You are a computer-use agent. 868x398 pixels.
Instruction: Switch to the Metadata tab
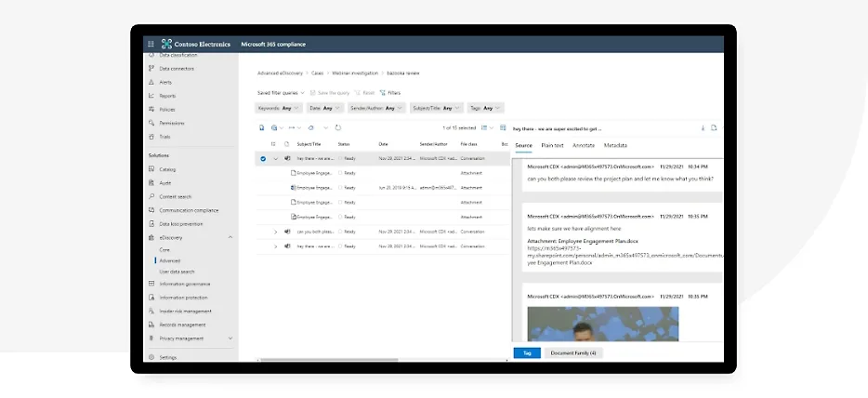[x=614, y=145]
